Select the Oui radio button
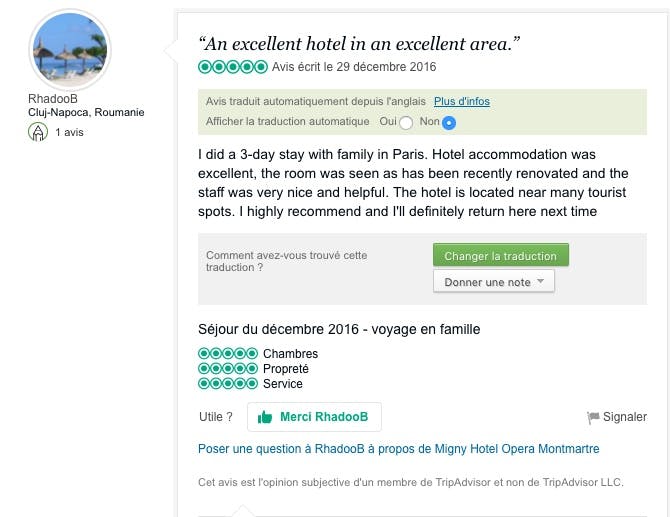Viewport: 670px width, 517px height. (406, 123)
